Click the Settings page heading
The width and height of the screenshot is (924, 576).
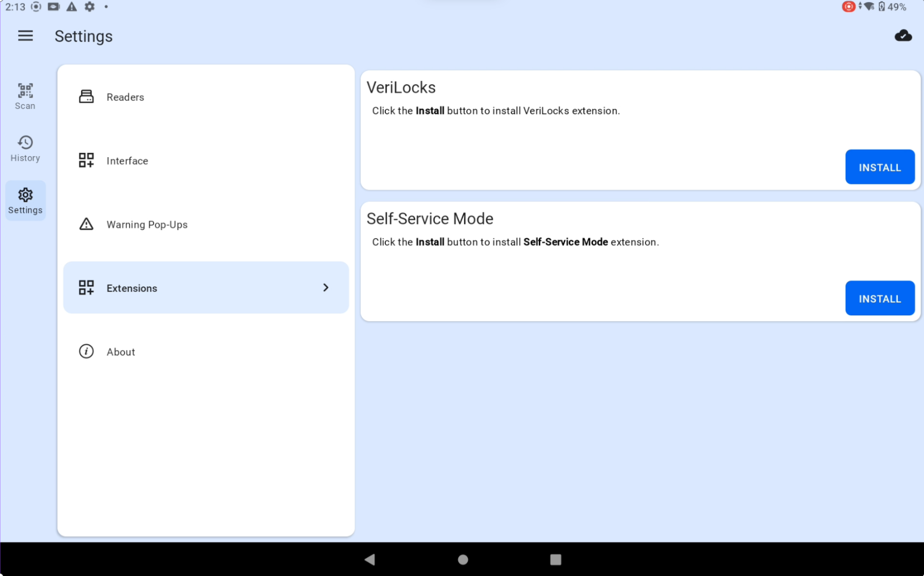click(x=84, y=36)
